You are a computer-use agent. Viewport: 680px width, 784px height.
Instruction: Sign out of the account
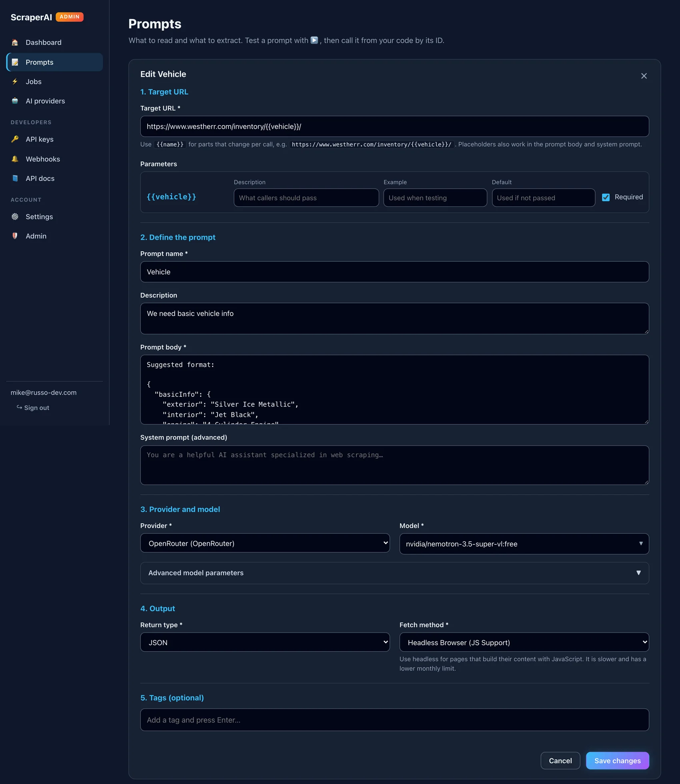(33, 408)
